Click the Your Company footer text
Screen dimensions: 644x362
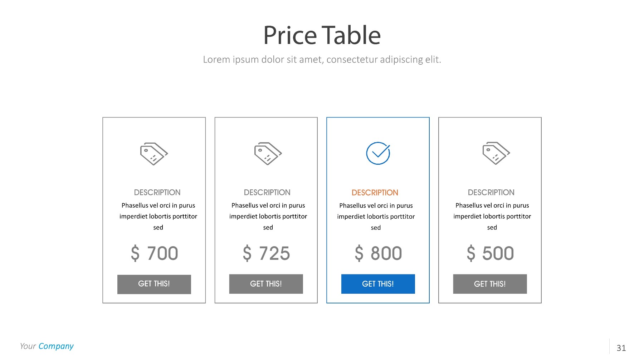click(47, 346)
